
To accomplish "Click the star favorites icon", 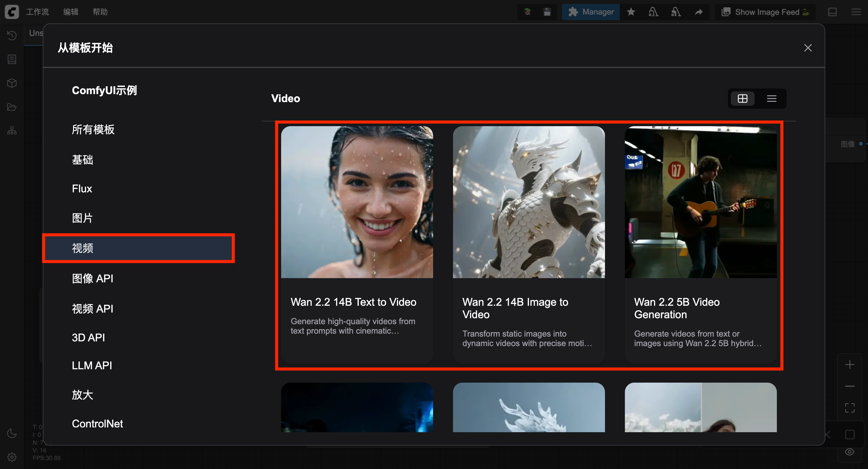I will [x=631, y=12].
